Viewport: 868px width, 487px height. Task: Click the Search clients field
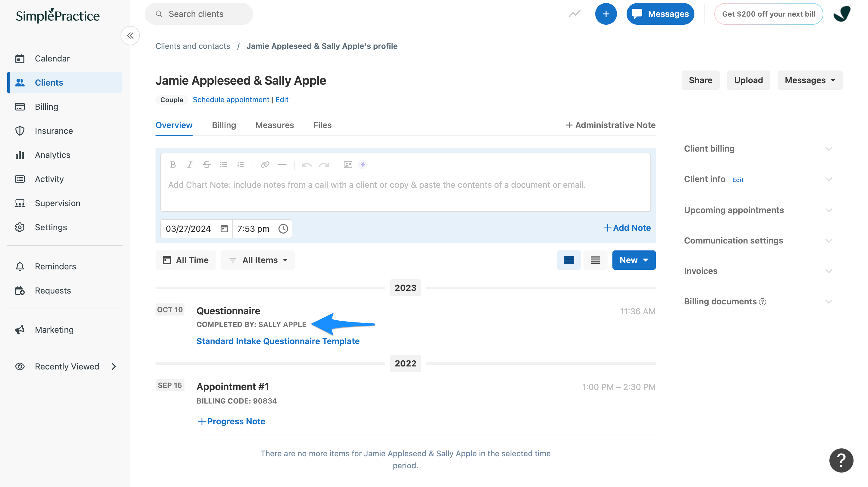(x=199, y=14)
